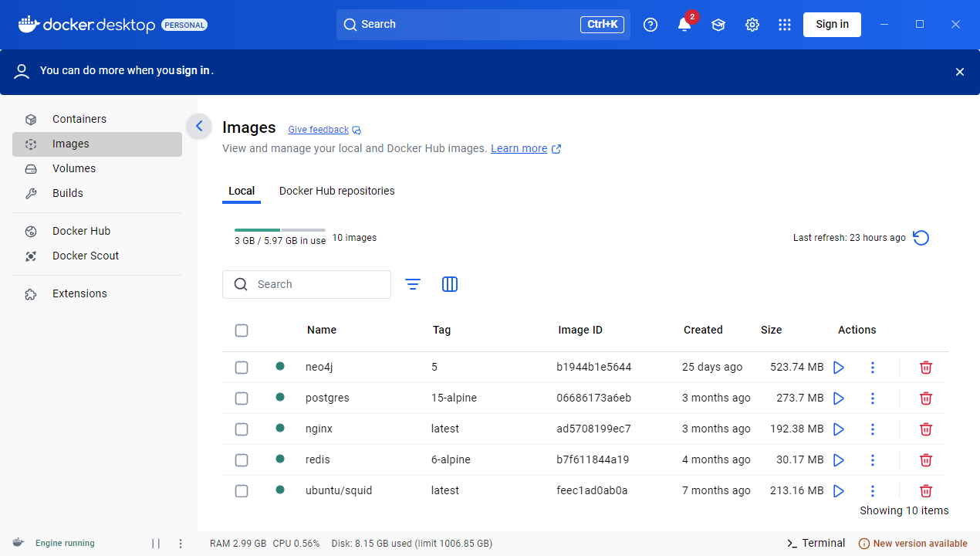Focus the images Search field
The image size is (980, 556).
point(306,284)
